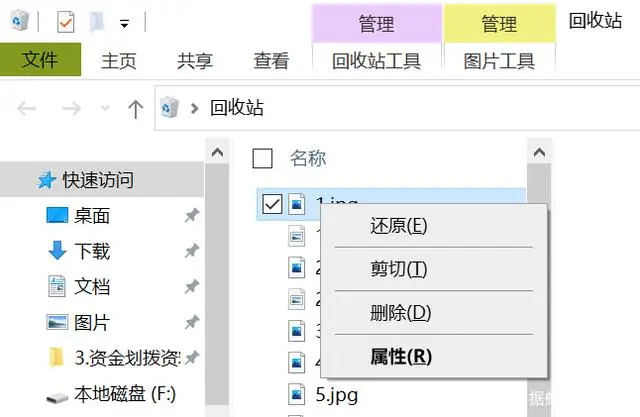Image resolution: width=640 pixels, height=417 pixels.
Task: Click the 5.jpg file icon
Action: (297, 391)
